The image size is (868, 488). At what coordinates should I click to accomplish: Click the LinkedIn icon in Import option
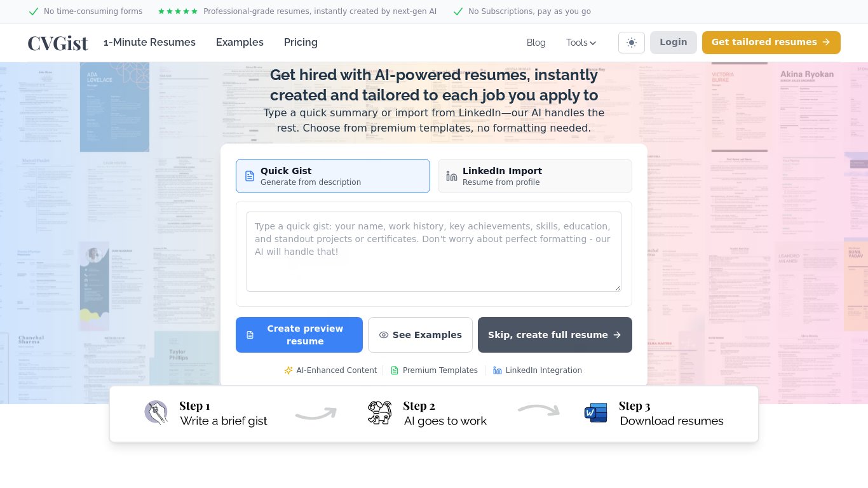tap(452, 176)
